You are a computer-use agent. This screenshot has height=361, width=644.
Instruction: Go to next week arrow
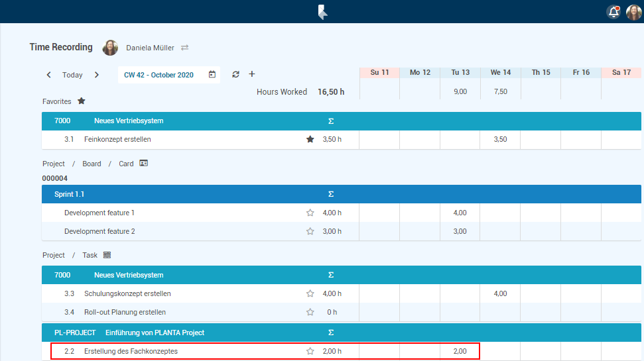coord(97,75)
